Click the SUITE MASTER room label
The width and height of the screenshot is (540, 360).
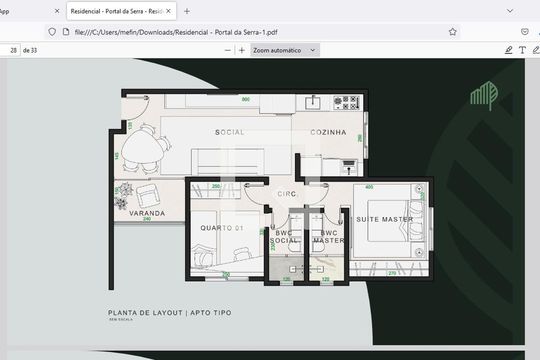385,219
